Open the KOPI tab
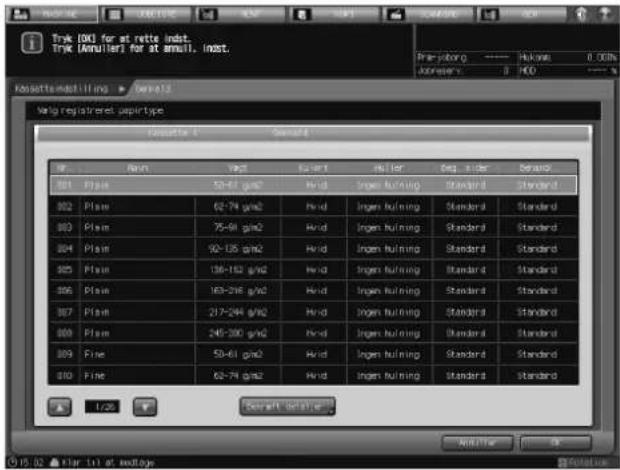This screenshot has height=470, width=620. click(335, 15)
